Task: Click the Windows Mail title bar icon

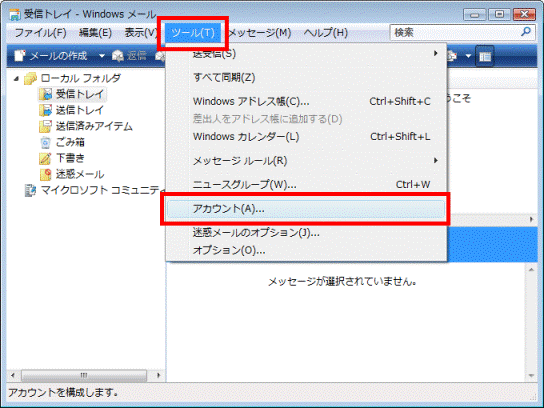Action: tap(14, 14)
